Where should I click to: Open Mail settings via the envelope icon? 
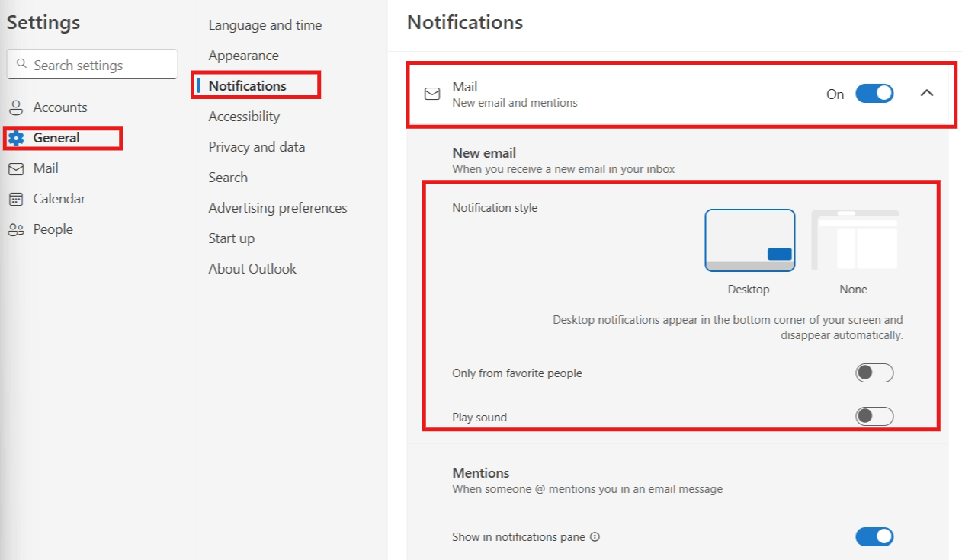[x=15, y=168]
